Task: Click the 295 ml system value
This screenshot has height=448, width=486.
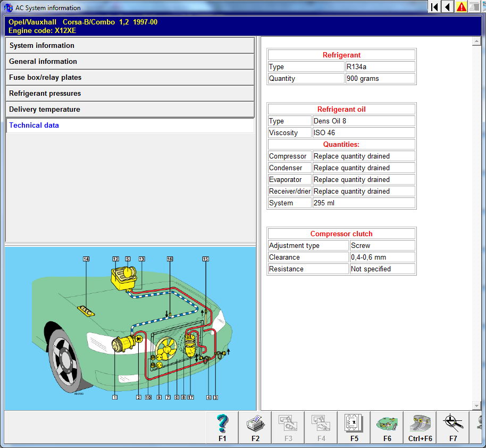Action: coord(364,203)
